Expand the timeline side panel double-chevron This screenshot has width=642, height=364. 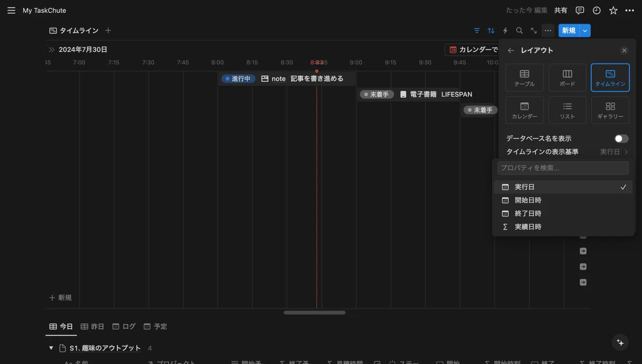pyautogui.click(x=51, y=50)
